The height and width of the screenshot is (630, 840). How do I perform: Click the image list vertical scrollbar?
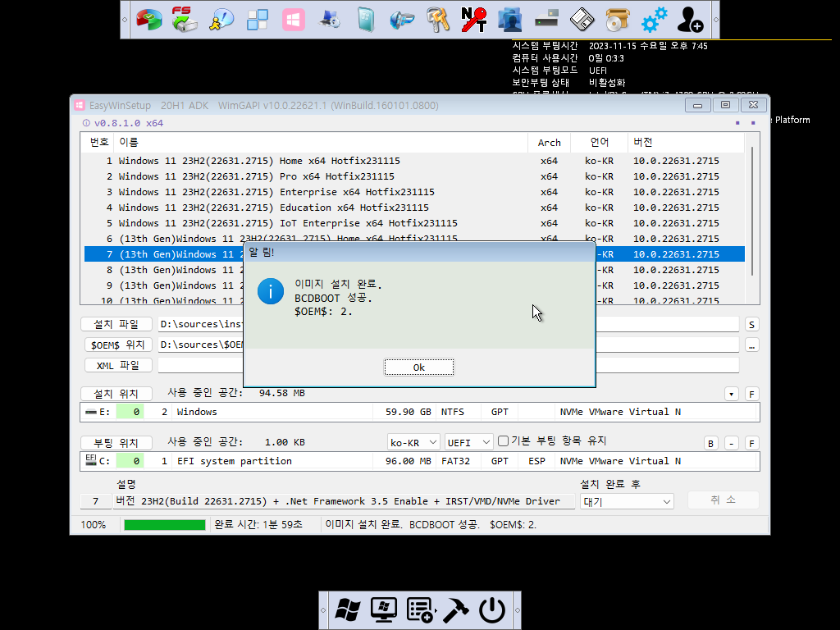(x=752, y=211)
